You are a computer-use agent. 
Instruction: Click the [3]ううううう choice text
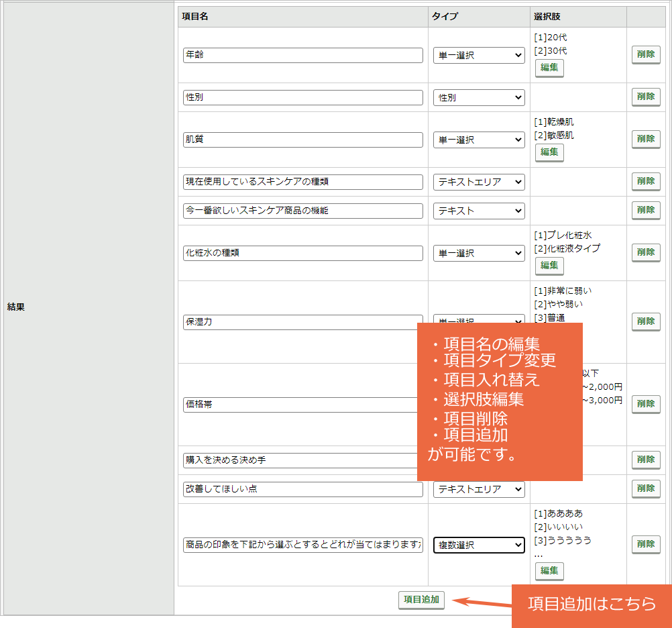click(563, 541)
